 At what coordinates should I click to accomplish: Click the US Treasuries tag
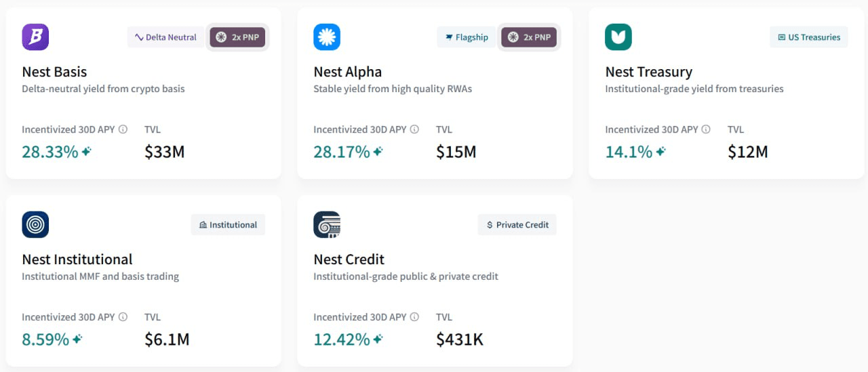(x=809, y=37)
